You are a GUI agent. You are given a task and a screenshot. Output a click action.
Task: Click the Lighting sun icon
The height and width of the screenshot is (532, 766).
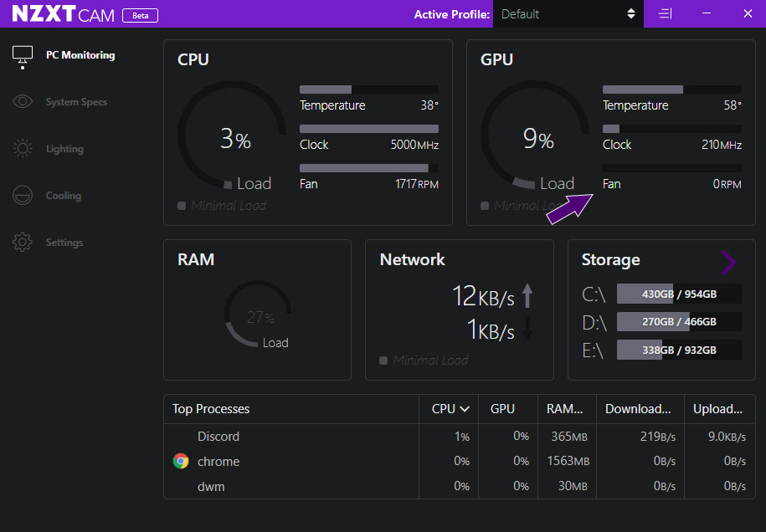[23, 149]
